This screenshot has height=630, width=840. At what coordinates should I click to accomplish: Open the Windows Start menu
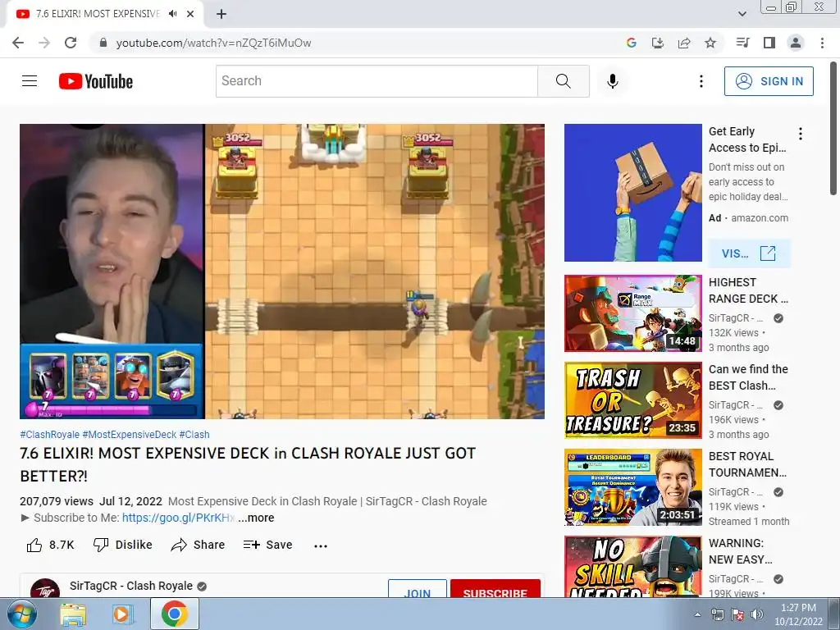(x=21, y=614)
